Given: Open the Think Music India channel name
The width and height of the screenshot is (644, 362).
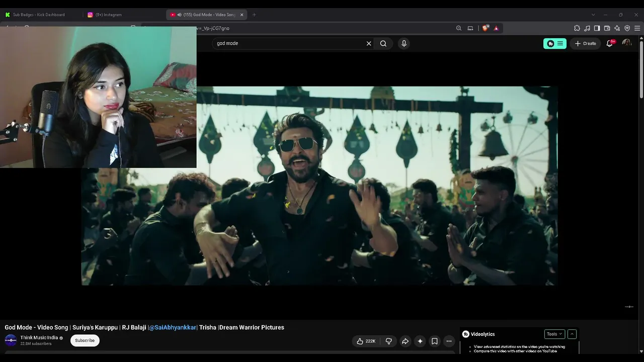Looking at the screenshot, I should point(39,338).
